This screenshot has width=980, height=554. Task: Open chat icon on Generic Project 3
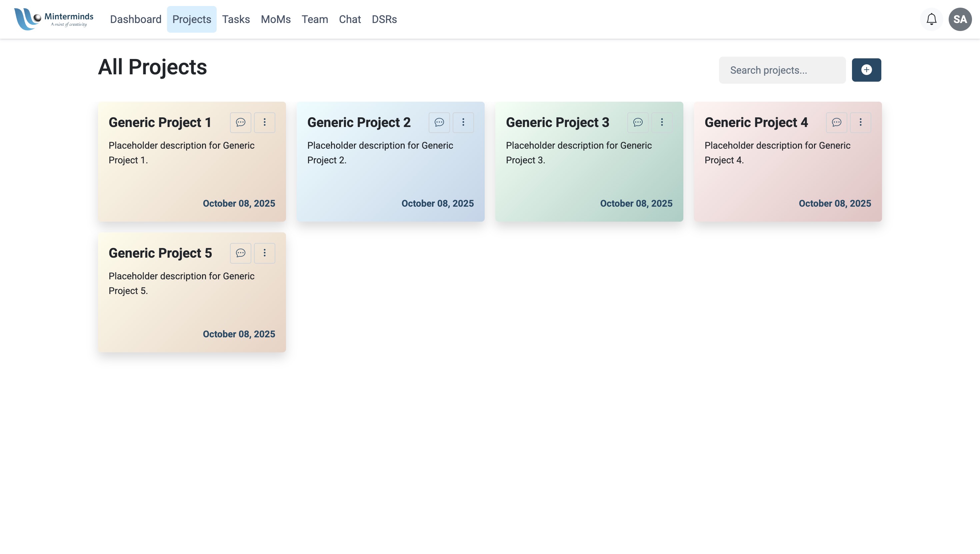click(638, 122)
